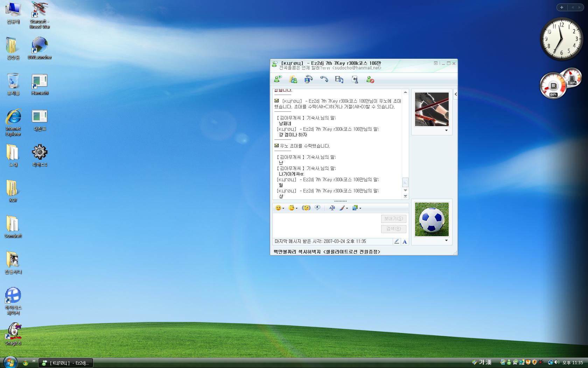Click the messenger task in taskbar
This screenshot has height=368, width=588.
coord(65,363)
